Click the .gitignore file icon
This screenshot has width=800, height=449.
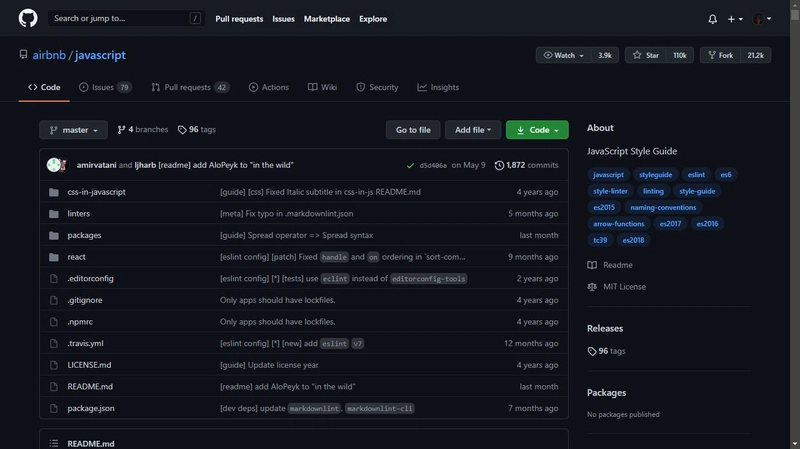tap(54, 300)
